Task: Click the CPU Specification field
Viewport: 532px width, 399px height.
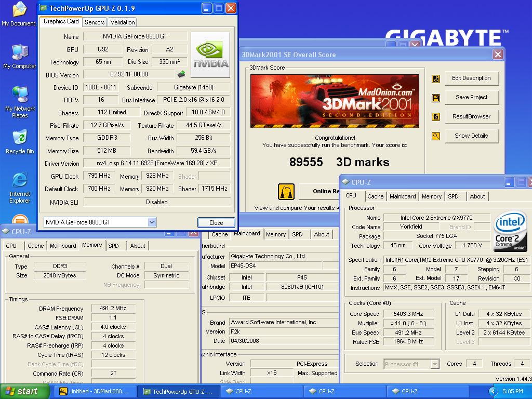Action: [x=456, y=260]
